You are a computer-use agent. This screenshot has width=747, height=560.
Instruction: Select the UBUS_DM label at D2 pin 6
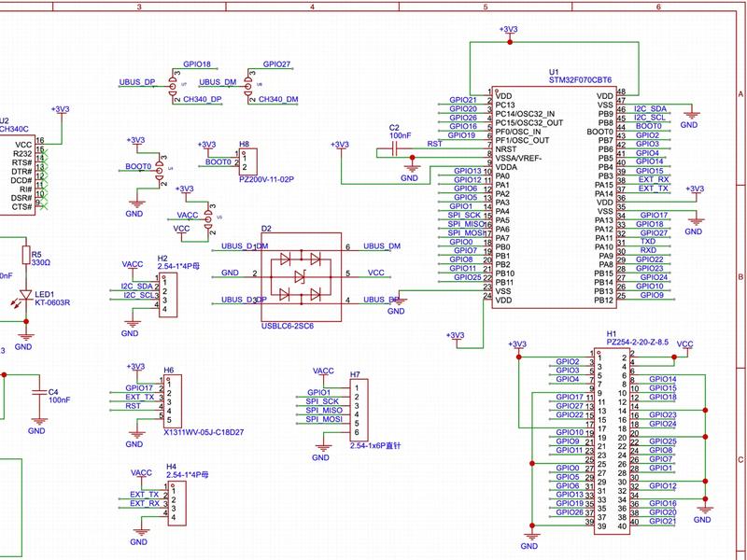(382, 246)
